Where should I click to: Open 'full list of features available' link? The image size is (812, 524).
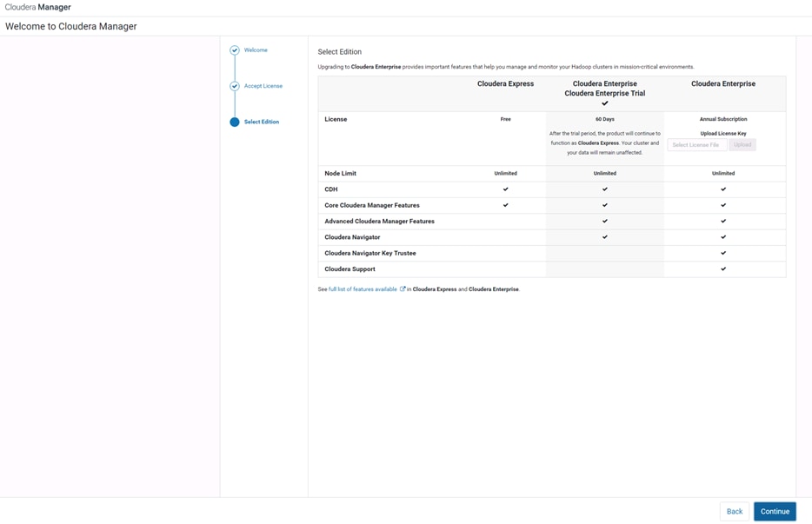click(x=363, y=289)
